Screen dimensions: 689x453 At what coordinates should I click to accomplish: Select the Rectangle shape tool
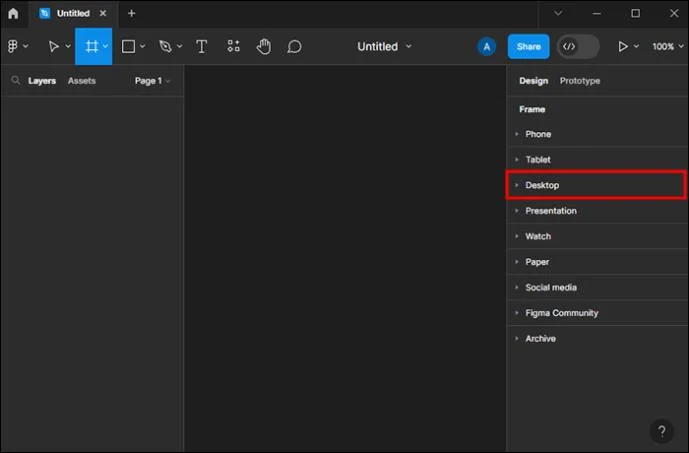tap(128, 46)
